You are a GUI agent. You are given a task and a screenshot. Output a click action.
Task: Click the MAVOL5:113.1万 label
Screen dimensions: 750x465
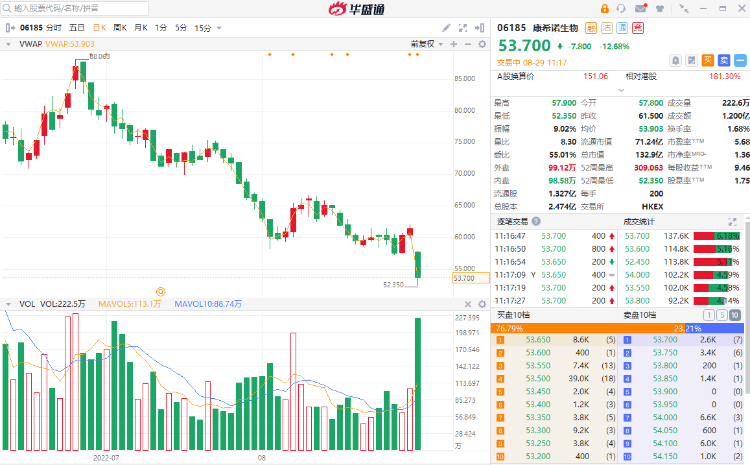(130, 304)
